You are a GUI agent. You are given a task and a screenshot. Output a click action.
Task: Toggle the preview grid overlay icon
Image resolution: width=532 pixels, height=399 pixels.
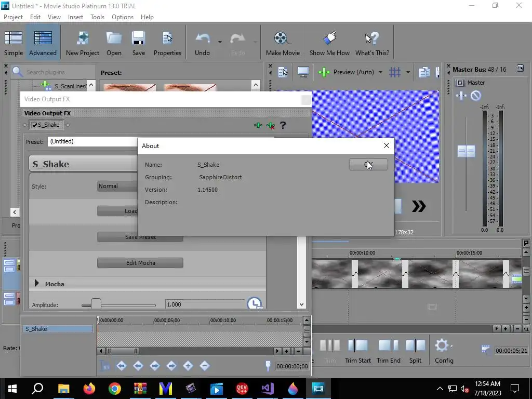395,72
